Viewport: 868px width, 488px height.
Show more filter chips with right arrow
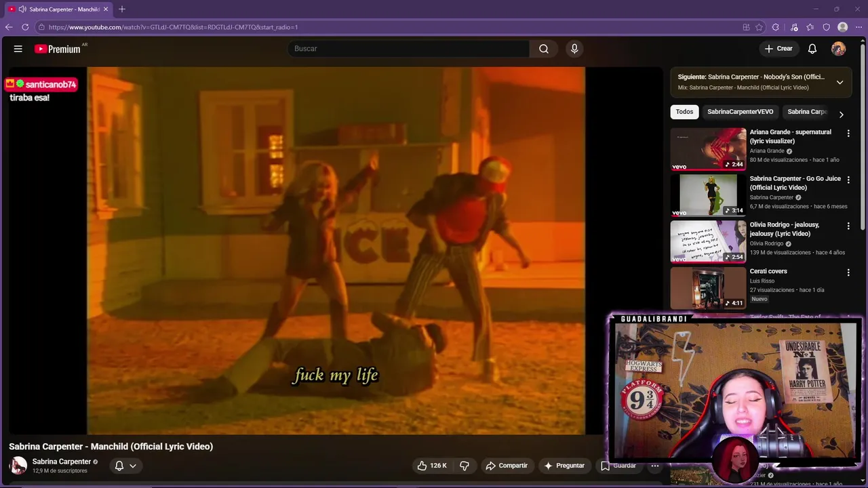pos(841,114)
